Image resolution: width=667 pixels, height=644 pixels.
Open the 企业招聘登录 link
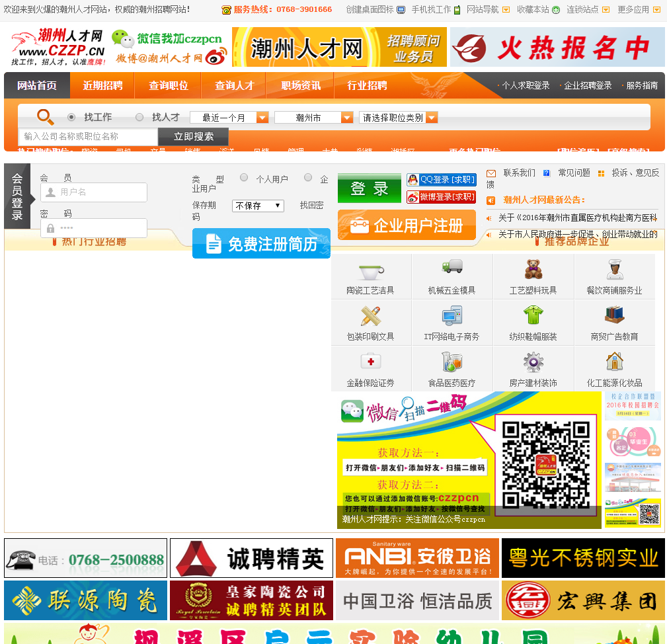coord(587,85)
